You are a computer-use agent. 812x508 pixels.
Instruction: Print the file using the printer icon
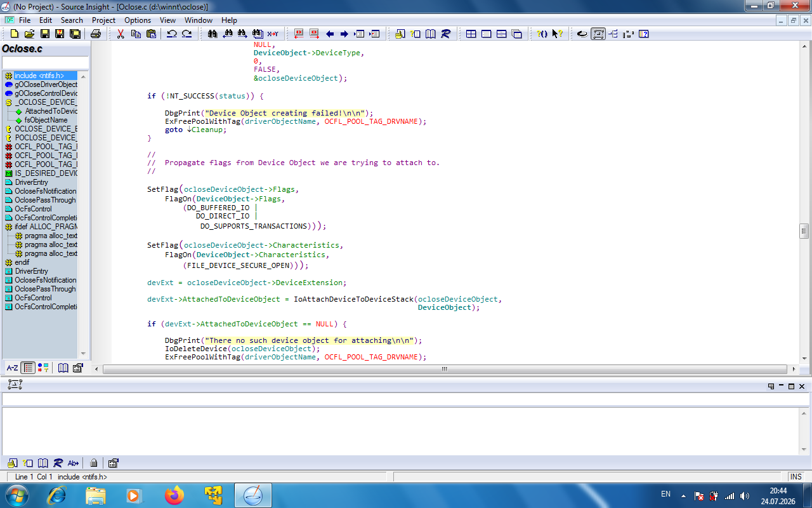[96, 34]
